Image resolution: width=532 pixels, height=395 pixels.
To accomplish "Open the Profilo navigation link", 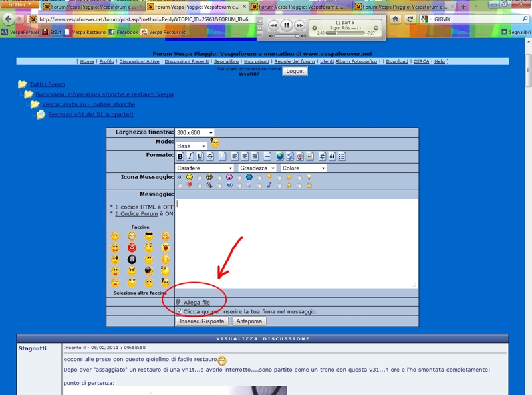I will [x=106, y=61].
